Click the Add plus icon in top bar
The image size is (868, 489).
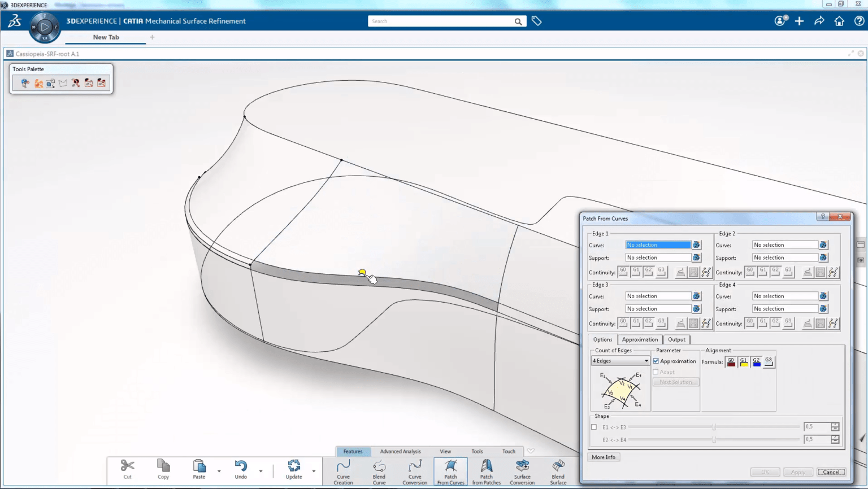pyautogui.click(x=799, y=21)
